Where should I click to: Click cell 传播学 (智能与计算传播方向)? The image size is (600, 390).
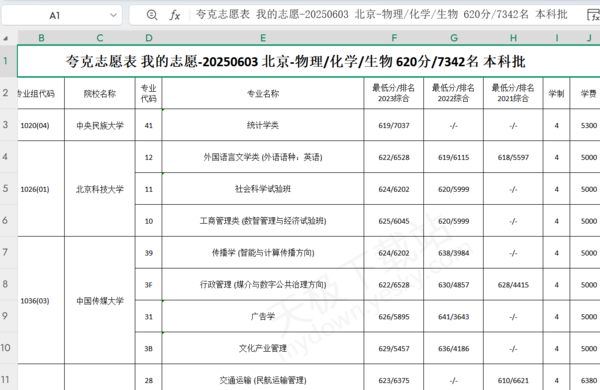coord(263,253)
